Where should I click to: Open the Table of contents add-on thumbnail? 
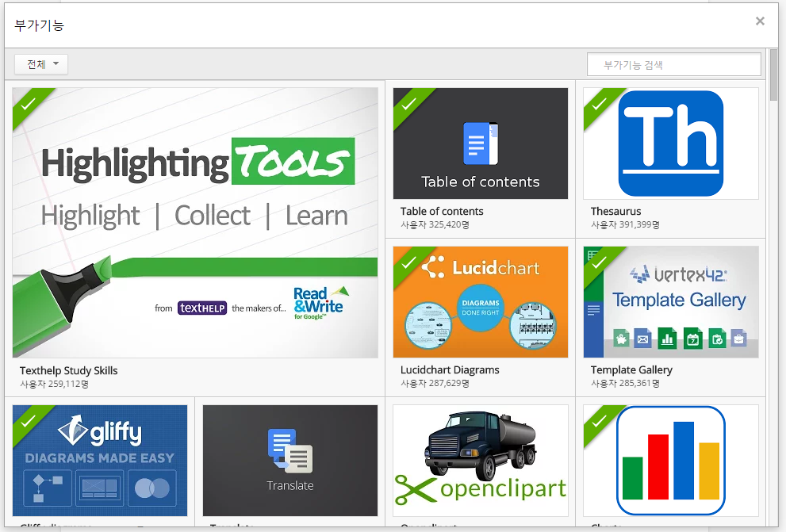480,144
